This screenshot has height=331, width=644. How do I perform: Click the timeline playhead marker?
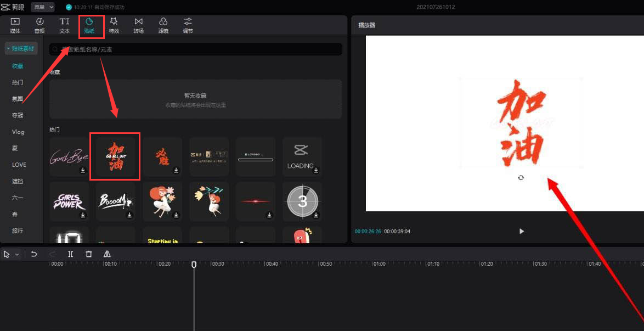pyautogui.click(x=194, y=265)
